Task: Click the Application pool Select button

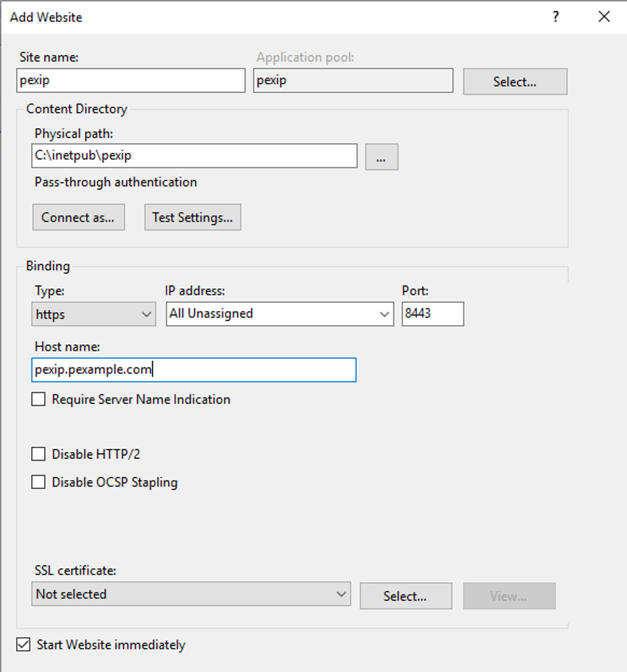Action: 514,82
